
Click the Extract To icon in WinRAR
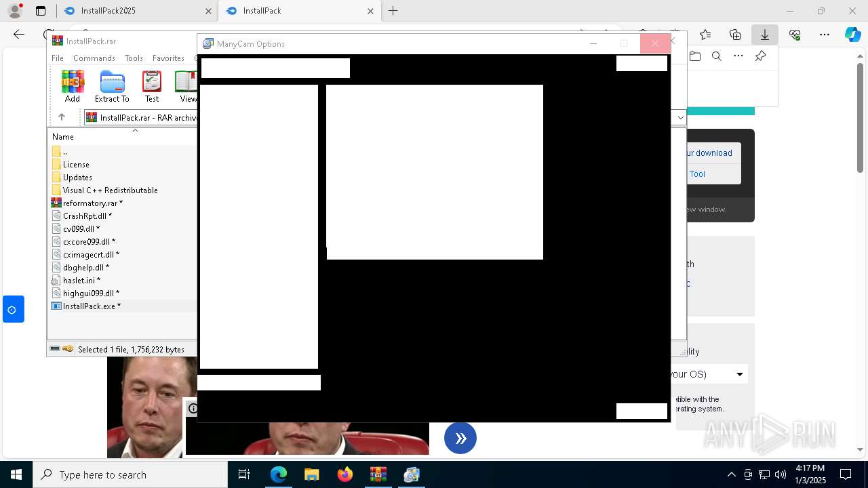(x=112, y=86)
